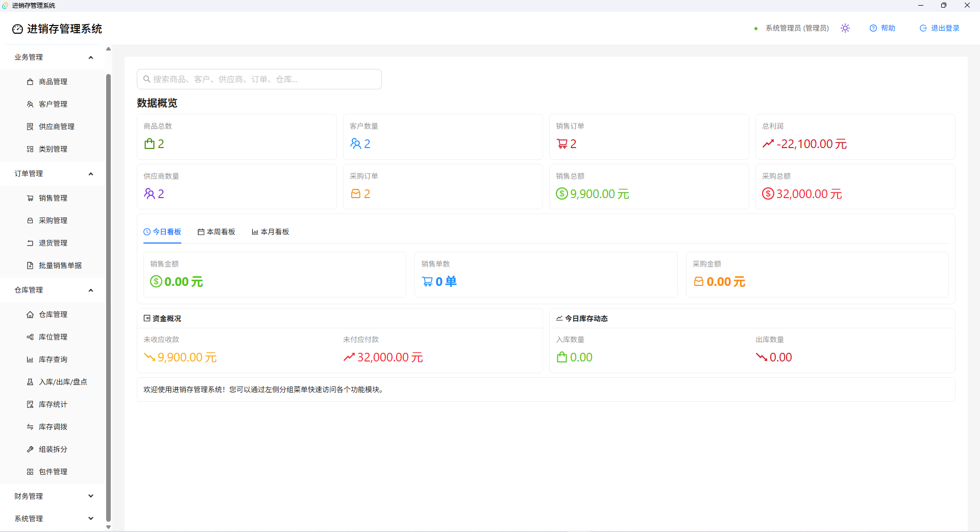Click the green coin icon in 销售总额 card
This screenshot has width=980, height=532.
[562, 194]
